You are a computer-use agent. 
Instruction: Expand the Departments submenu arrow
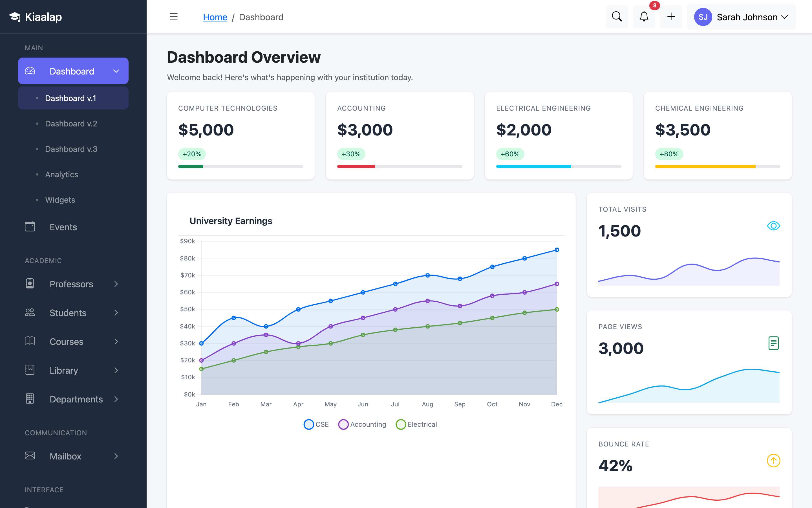[x=116, y=399]
